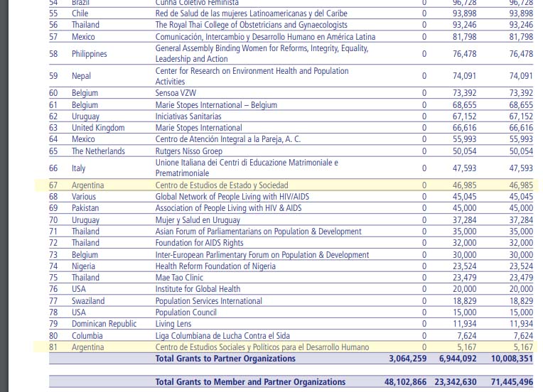Select the Living Lens organization entry
This screenshot has width=543, height=392.
(173, 324)
